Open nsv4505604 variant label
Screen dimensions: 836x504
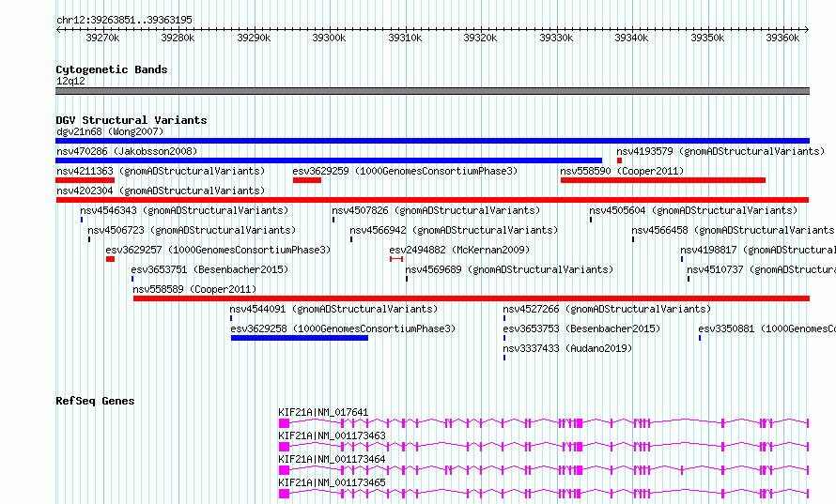tap(693, 210)
